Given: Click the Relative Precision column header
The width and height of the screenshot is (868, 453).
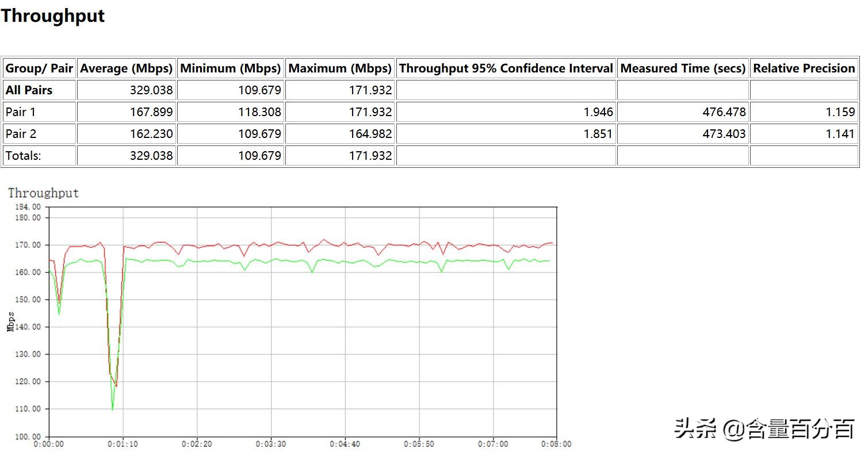Looking at the screenshot, I should pyautogui.click(x=804, y=68).
